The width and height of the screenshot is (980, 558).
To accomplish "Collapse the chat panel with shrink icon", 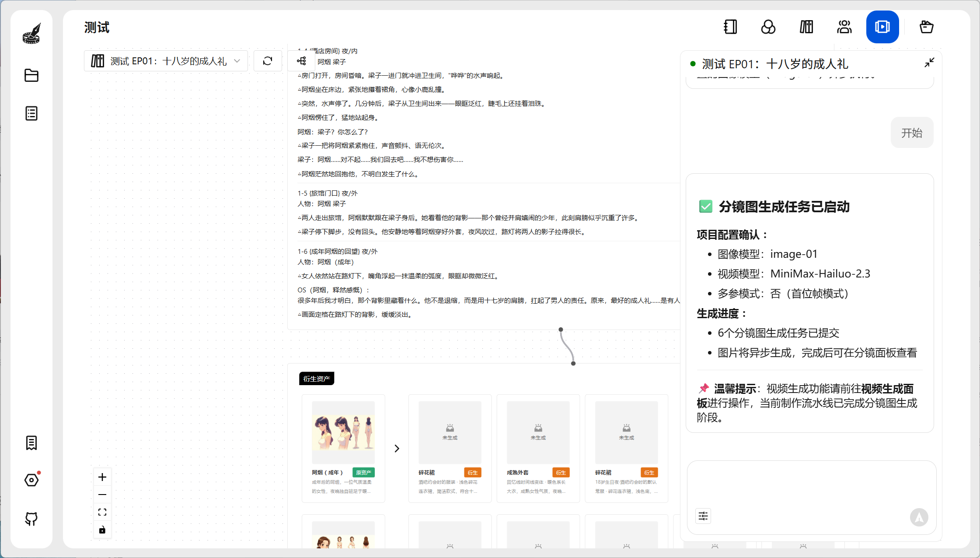I will (x=929, y=63).
